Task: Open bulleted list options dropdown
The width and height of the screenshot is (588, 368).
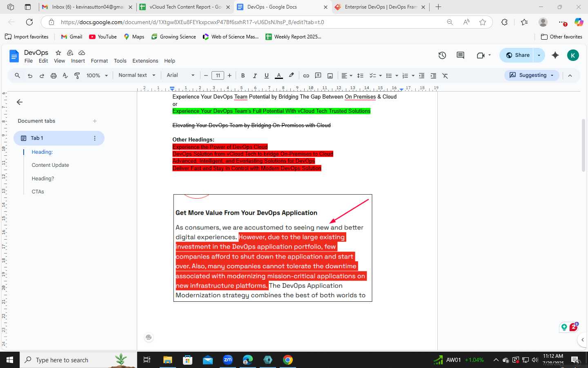Action: pos(392,76)
